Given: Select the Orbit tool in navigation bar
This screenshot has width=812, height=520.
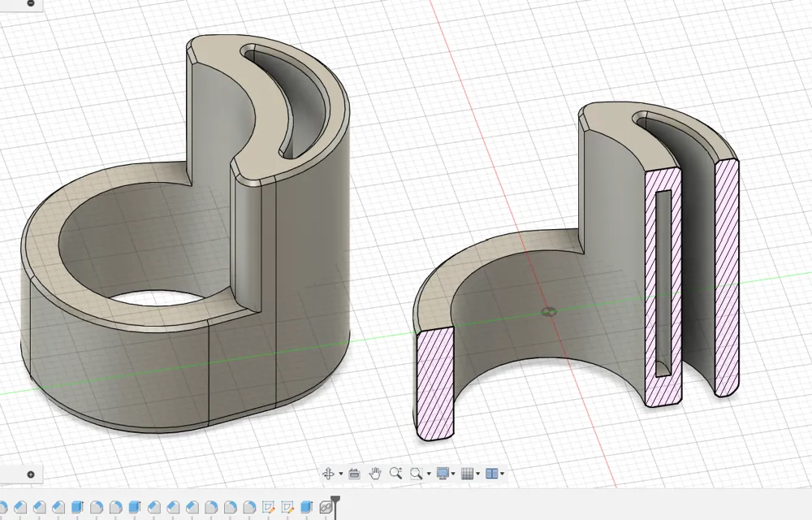Looking at the screenshot, I should point(328,474).
